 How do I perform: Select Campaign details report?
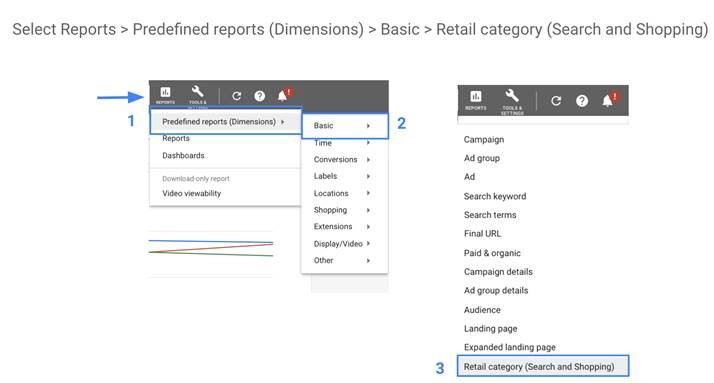(x=498, y=272)
